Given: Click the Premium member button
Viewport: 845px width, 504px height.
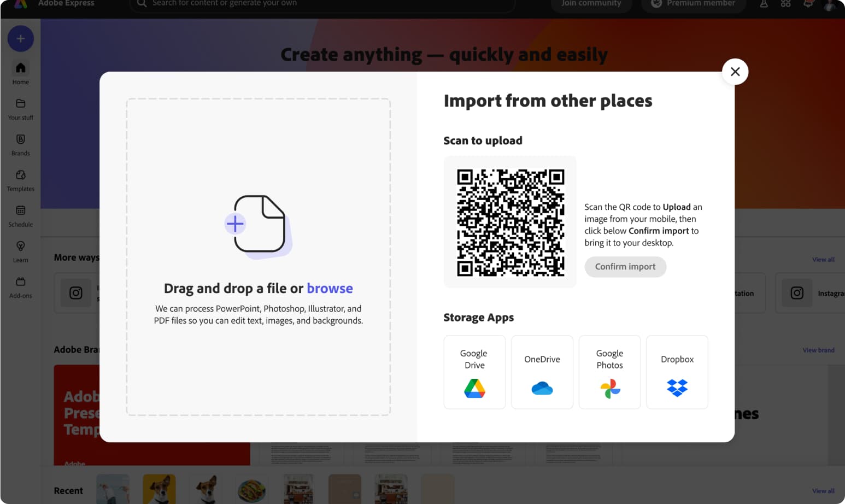Looking at the screenshot, I should coord(693,4).
